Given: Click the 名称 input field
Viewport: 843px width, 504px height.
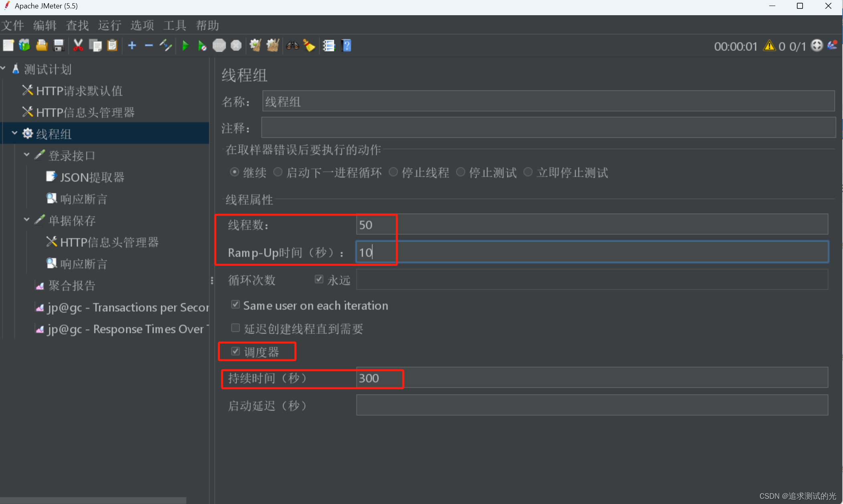Looking at the screenshot, I should (548, 101).
